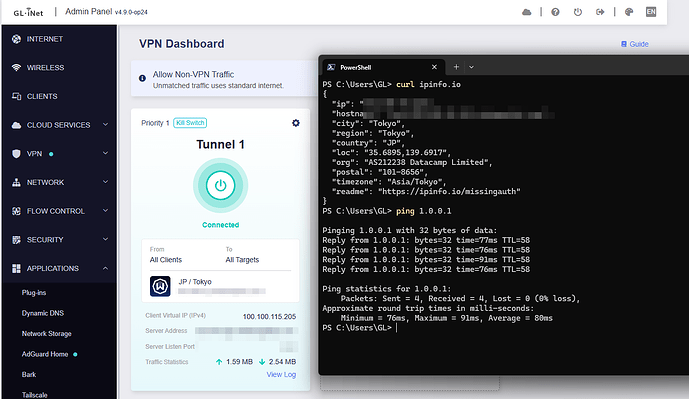Click download traffic value 2.54 MB
689x399 pixels.
click(x=282, y=362)
